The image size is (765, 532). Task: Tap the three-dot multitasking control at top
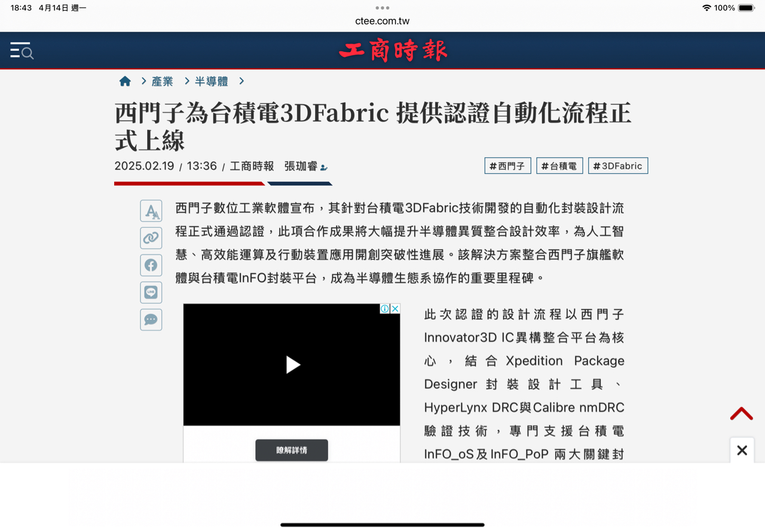coord(382,8)
